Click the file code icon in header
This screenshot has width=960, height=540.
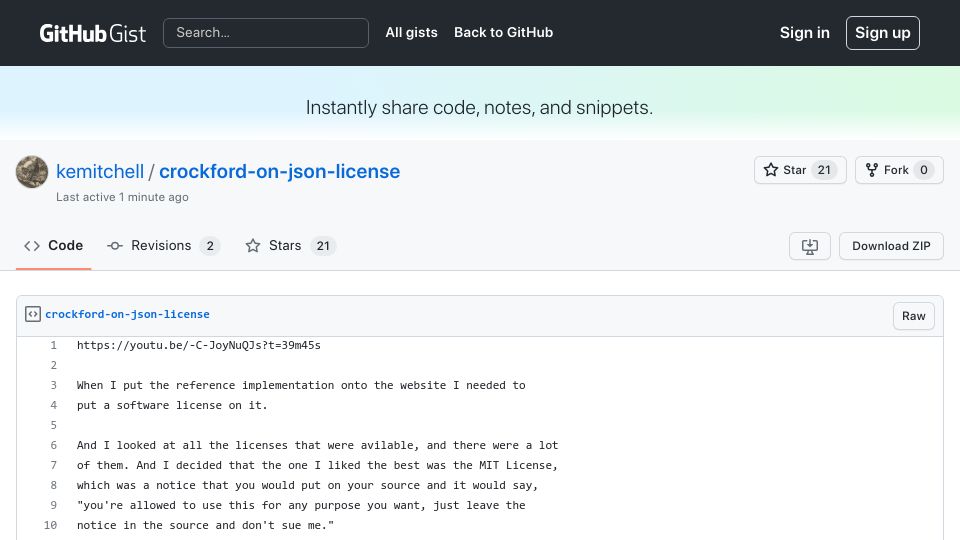click(x=32, y=314)
